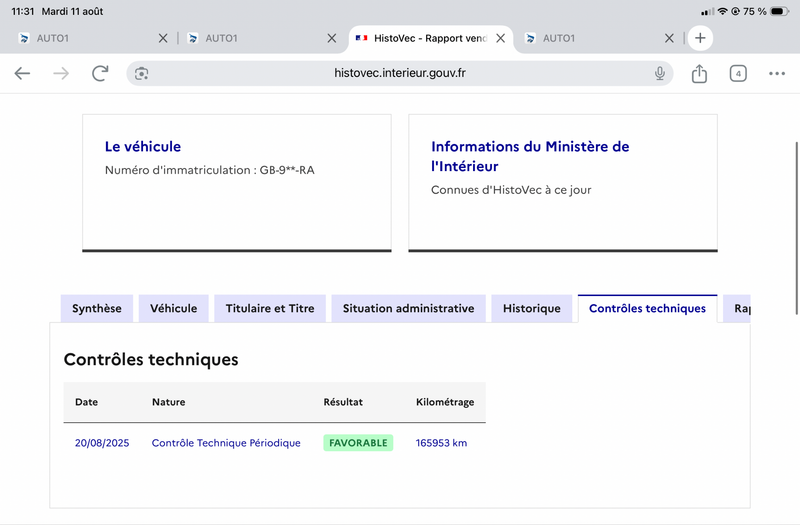Click the 165953 km mileage value
Viewport: 800px width, 525px height.
[441, 443]
